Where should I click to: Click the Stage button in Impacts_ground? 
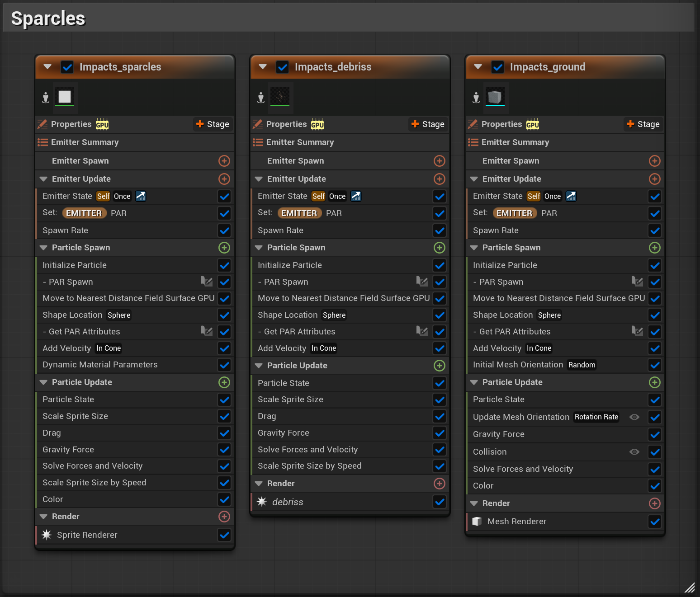coord(643,124)
